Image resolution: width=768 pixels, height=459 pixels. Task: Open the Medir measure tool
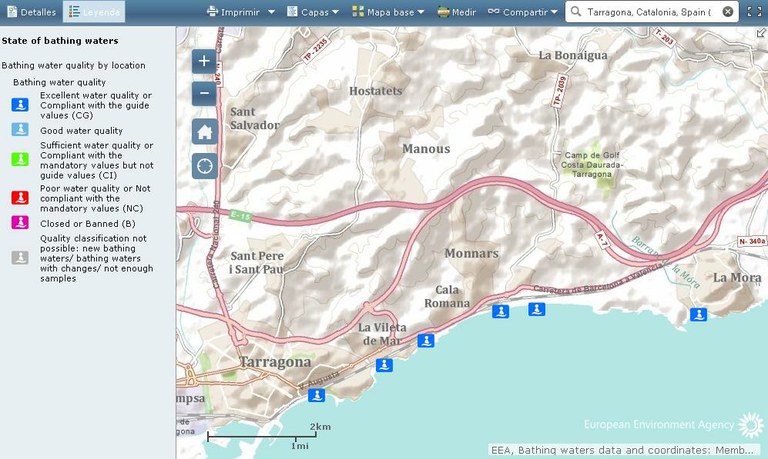[x=455, y=12]
